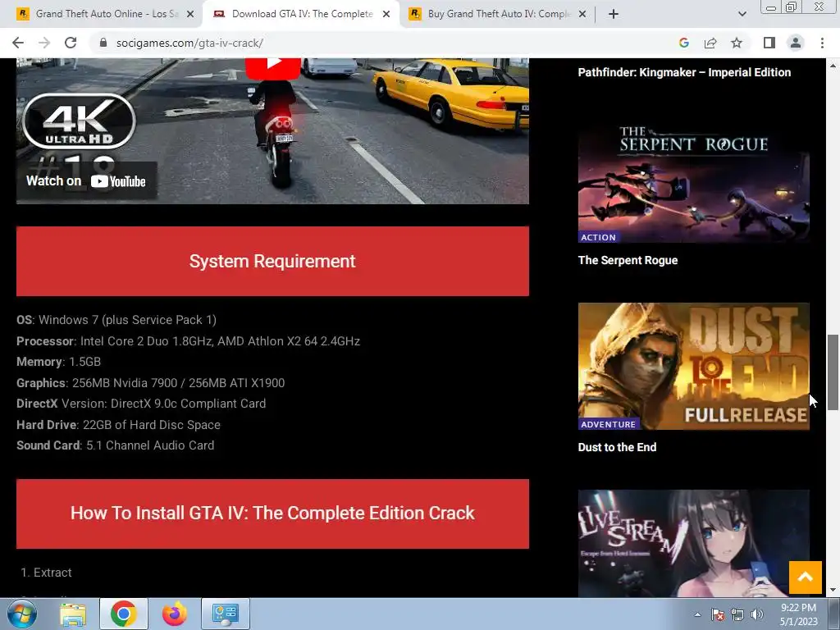Share this page via share icon

(x=710, y=43)
